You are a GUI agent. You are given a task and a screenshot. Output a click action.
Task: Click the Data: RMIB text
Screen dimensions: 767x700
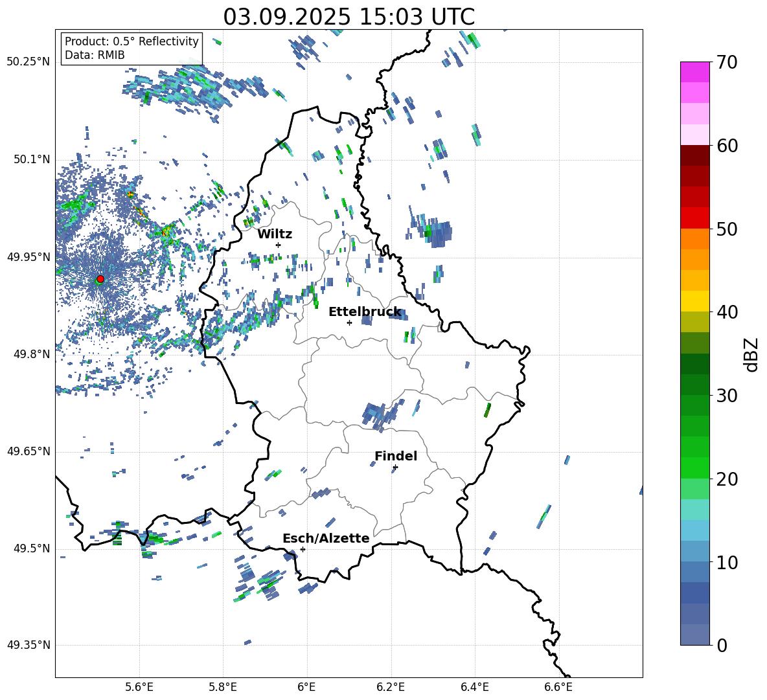(95, 55)
